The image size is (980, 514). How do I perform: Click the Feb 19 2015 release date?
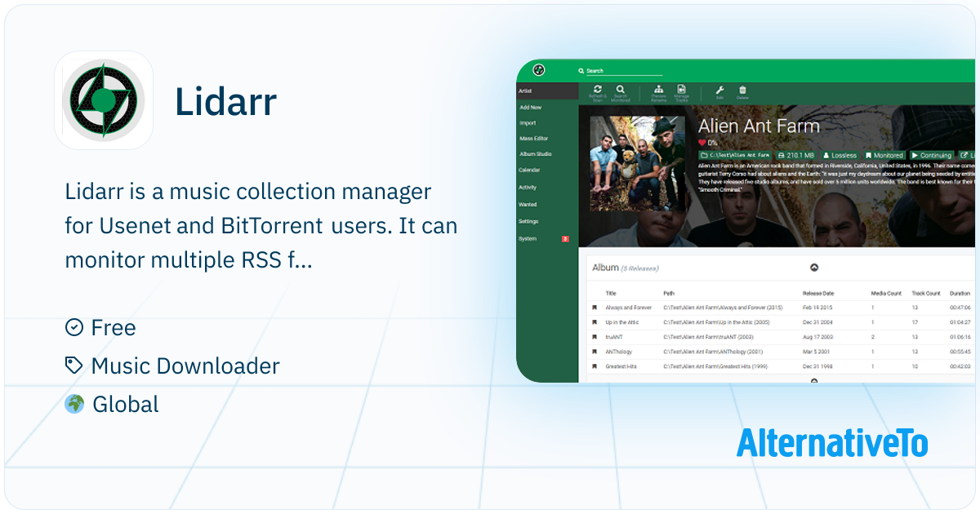pos(817,308)
